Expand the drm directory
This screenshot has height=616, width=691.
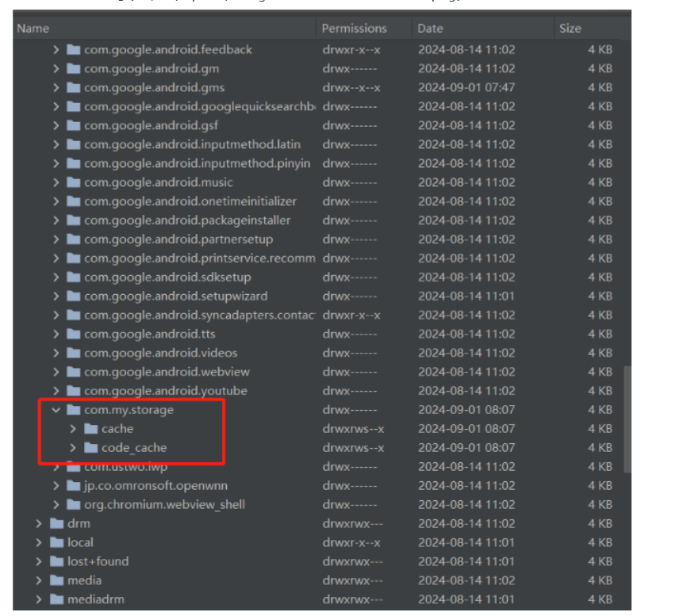(x=39, y=523)
